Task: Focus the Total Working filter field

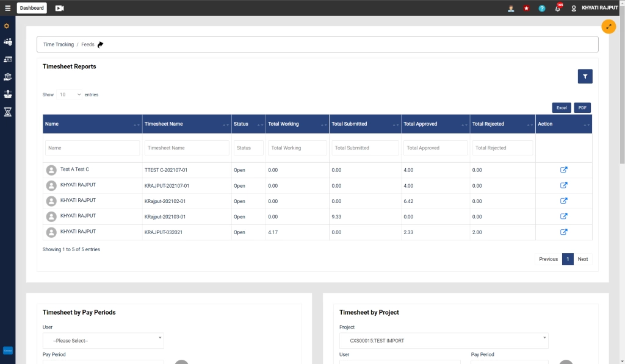Action: coord(297,148)
